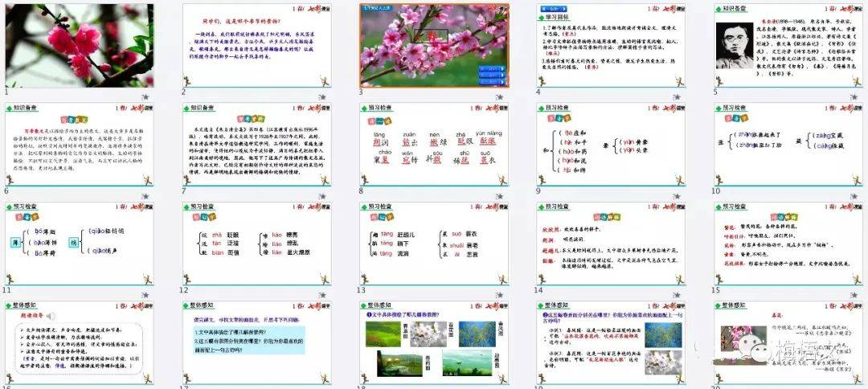The height and width of the screenshot is (389, 868).
Task: Select slide 8 with the pinyin words
Action: (x=434, y=145)
